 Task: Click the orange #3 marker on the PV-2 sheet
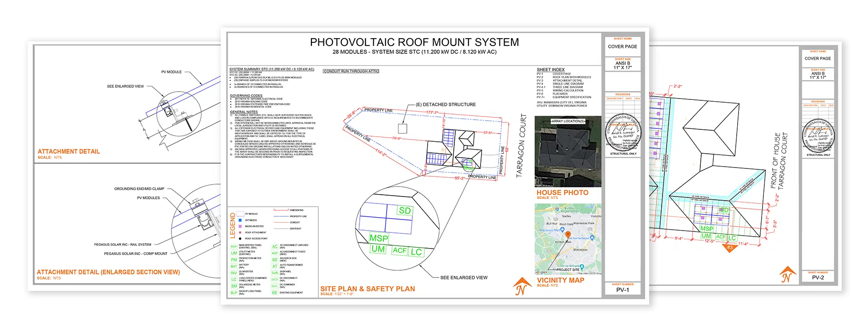coord(729,248)
